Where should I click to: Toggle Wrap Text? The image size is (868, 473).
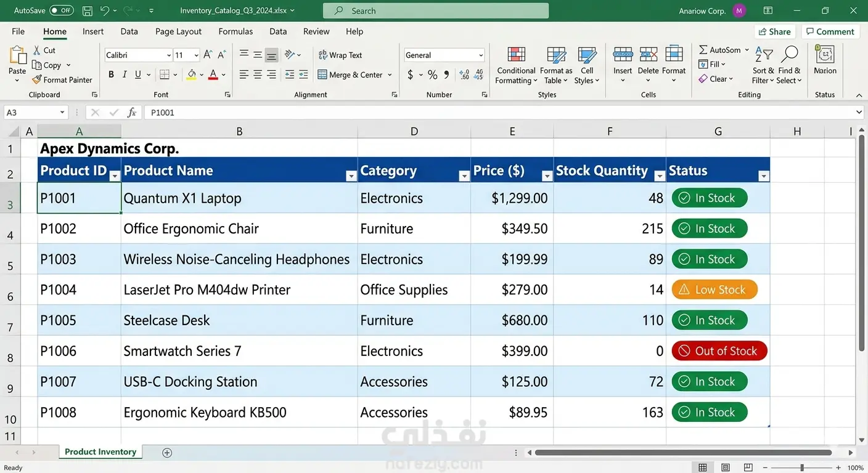tap(340, 55)
